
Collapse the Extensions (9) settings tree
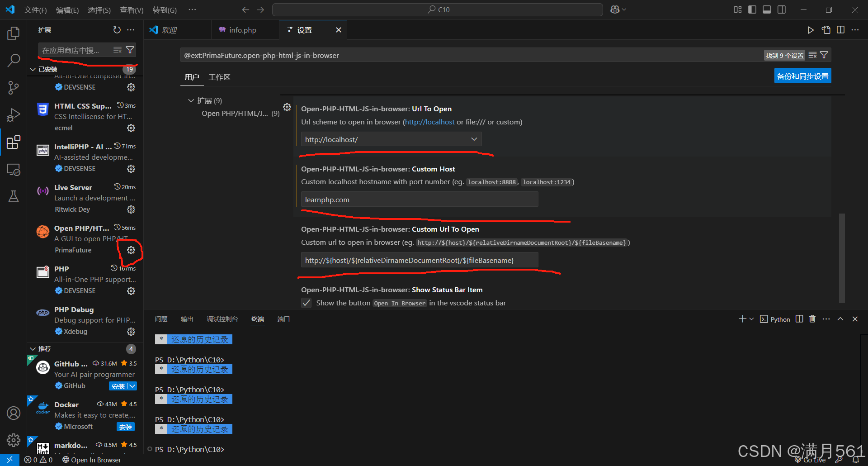(x=191, y=100)
